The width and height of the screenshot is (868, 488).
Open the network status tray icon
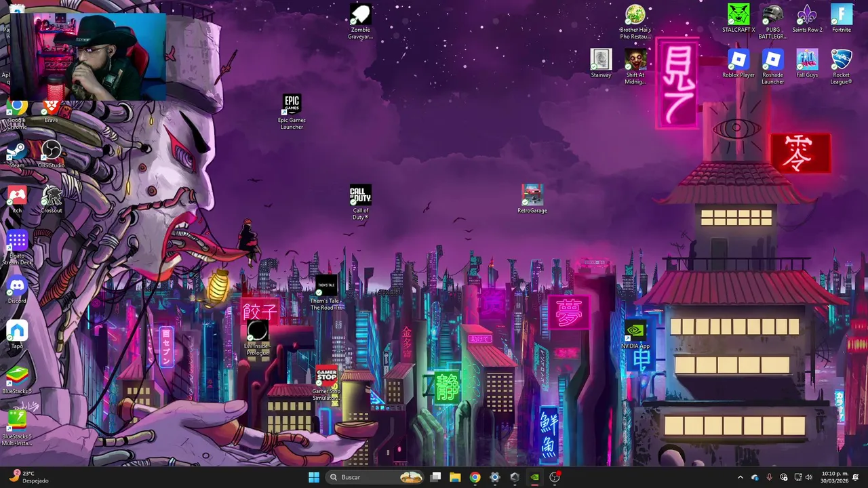tap(798, 477)
